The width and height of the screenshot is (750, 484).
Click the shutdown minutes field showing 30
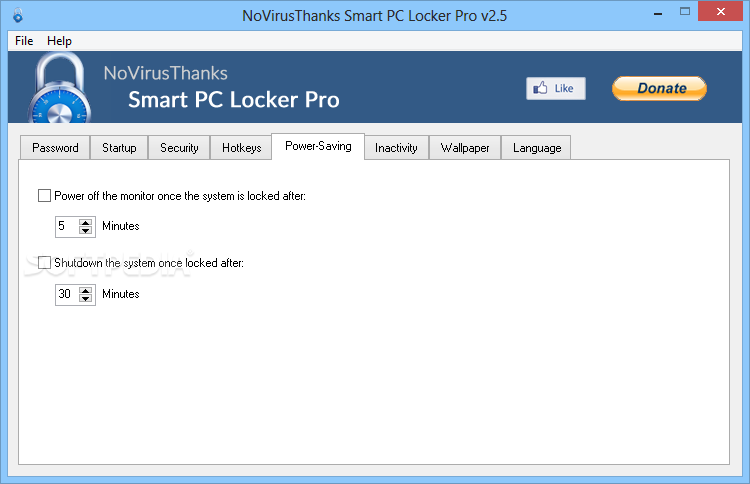coord(67,295)
